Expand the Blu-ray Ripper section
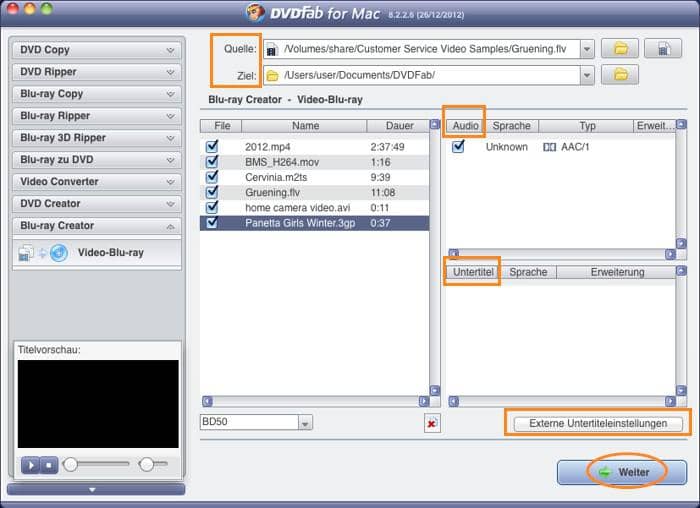This screenshot has height=508, width=700. click(97, 116)
